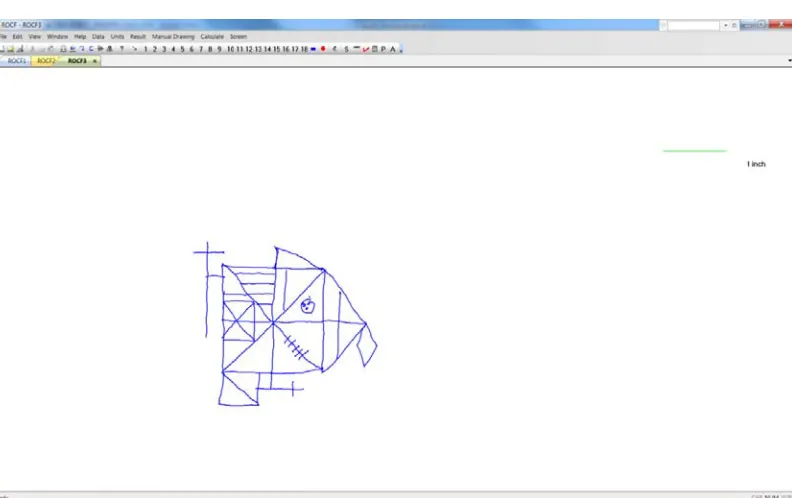Screen dimensions: 792x498
Task: Select the ROCF3 tab
Action: point(77,61)
